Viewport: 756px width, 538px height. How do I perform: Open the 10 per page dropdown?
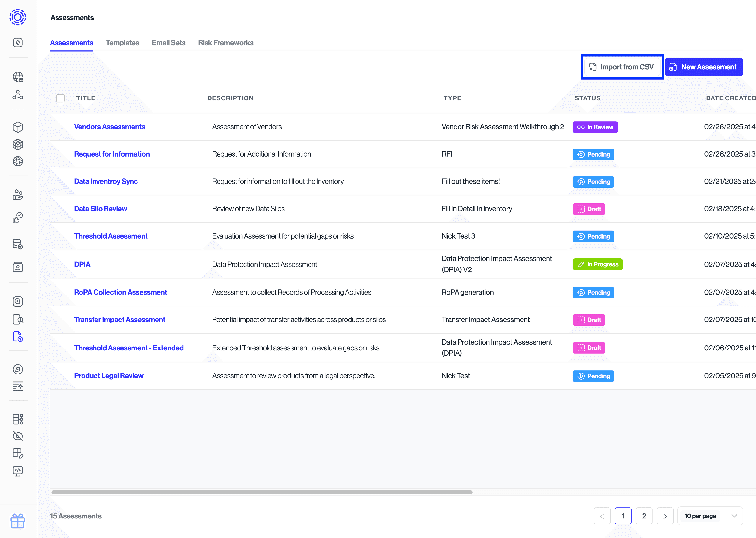pos(710,516)
